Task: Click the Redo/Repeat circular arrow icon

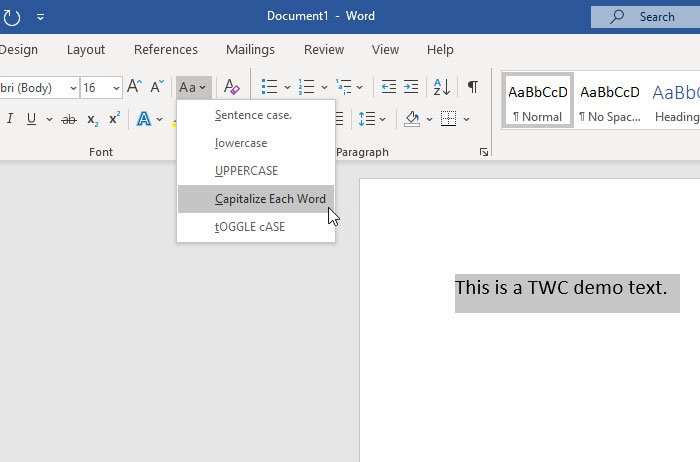Action: point(12,17)
